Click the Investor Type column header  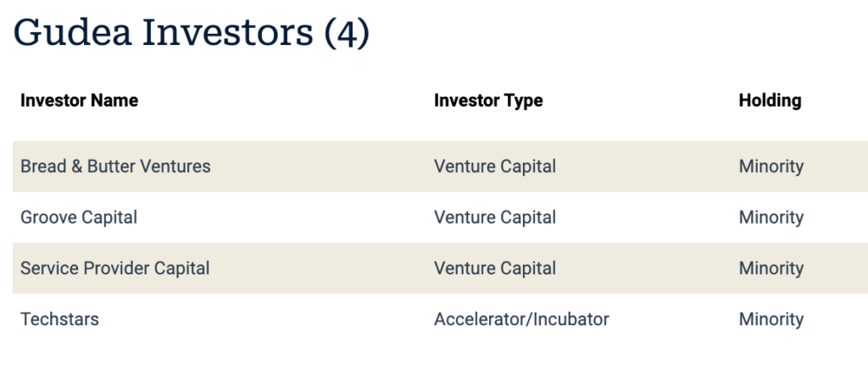coord(488,101)
